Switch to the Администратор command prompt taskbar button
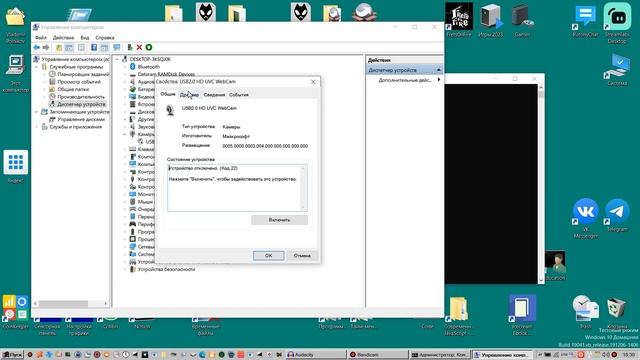The width and height of the screenshot is (640, 360). point(440,355)
